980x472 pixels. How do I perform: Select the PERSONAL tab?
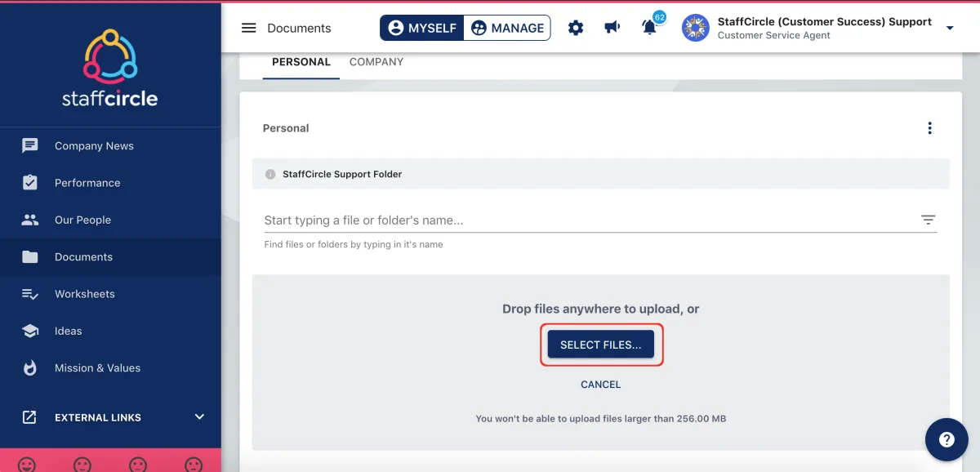[301, 62]
